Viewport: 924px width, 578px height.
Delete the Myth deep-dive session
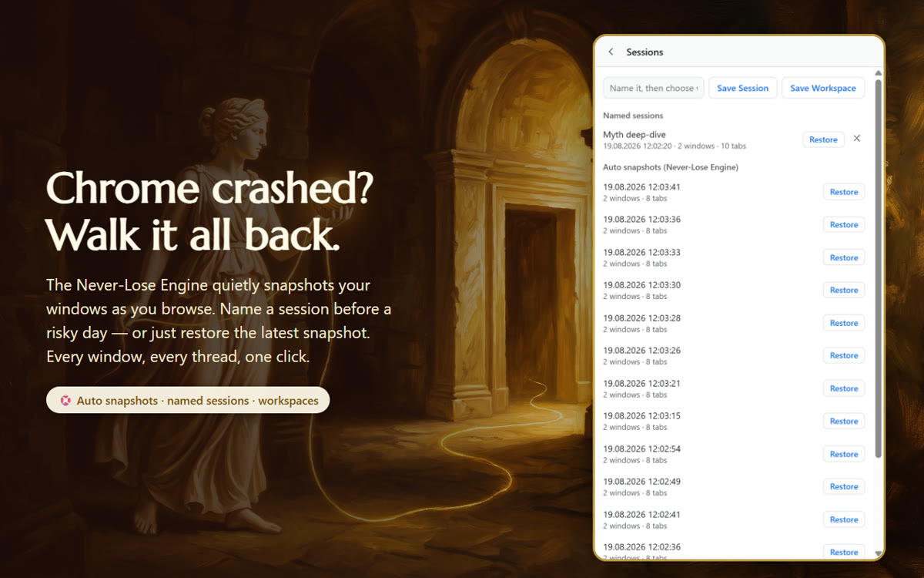click(x=856, y=139)
